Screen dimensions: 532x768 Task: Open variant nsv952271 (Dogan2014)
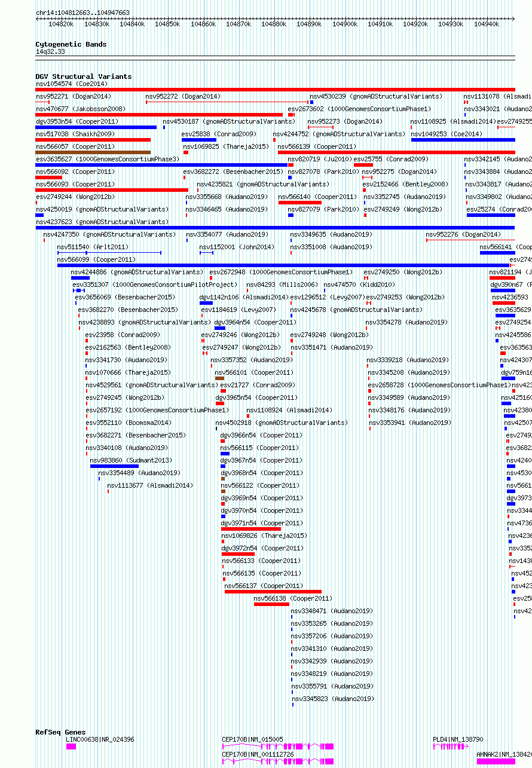[x=74, y=96]
